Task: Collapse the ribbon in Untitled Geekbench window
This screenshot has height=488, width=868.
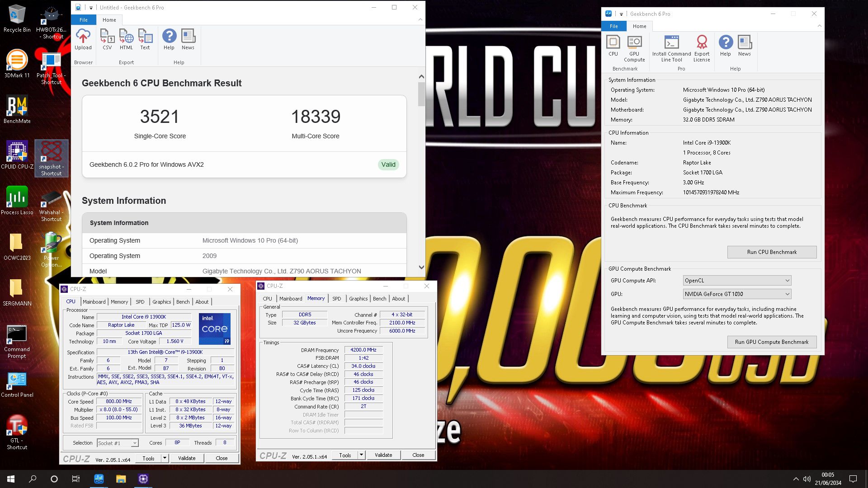Action: coord(420,19)
